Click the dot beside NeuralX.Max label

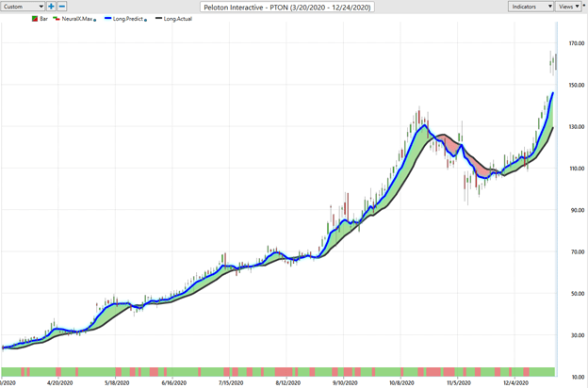[95, 20]
